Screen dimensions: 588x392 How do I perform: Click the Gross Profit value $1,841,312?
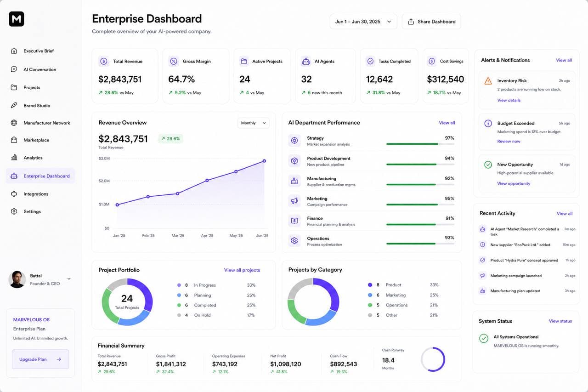pyautogui.click(x=171, y=364)
